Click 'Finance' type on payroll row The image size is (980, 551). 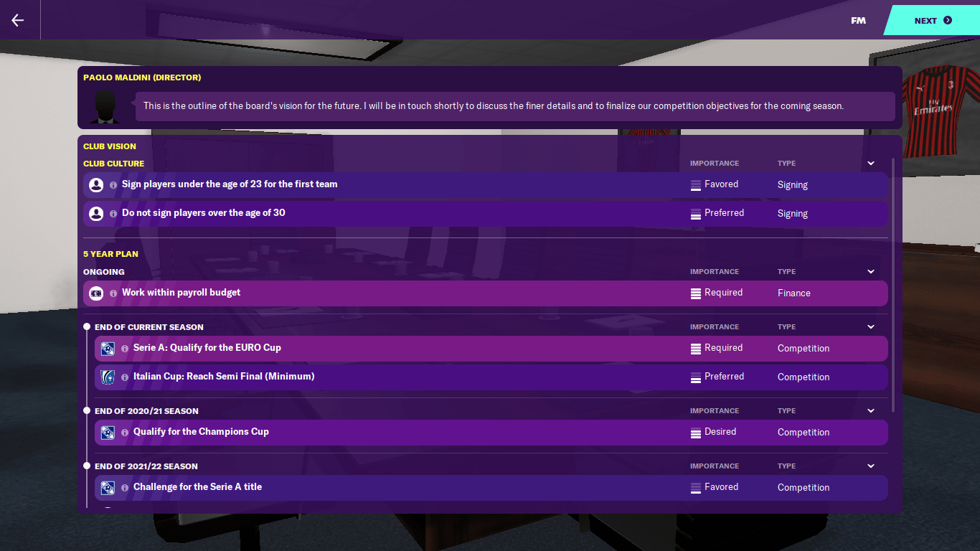click(794, 293)
